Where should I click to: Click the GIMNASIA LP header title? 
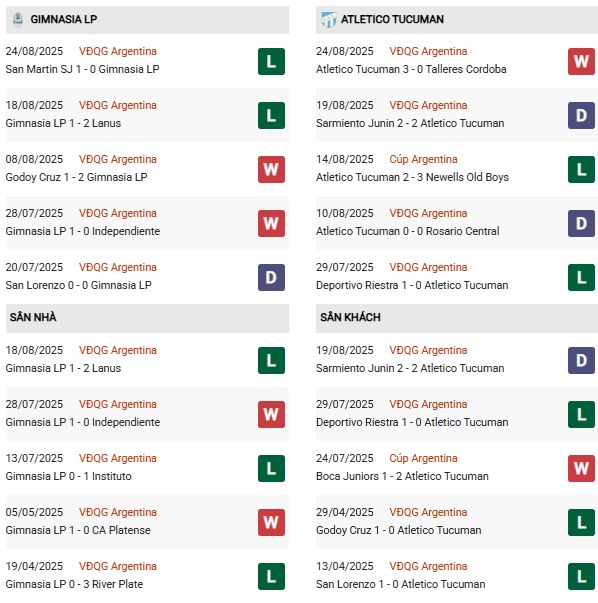[64, 19]
